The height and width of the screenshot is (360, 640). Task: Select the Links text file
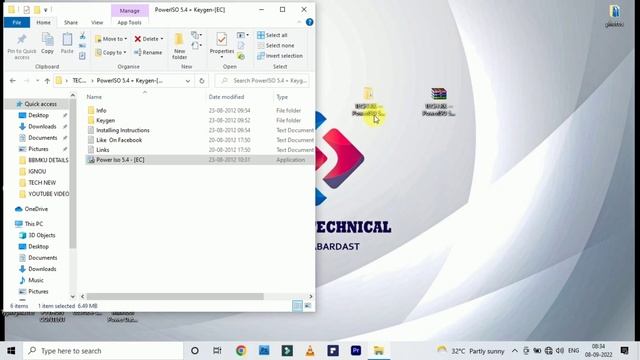102,150
